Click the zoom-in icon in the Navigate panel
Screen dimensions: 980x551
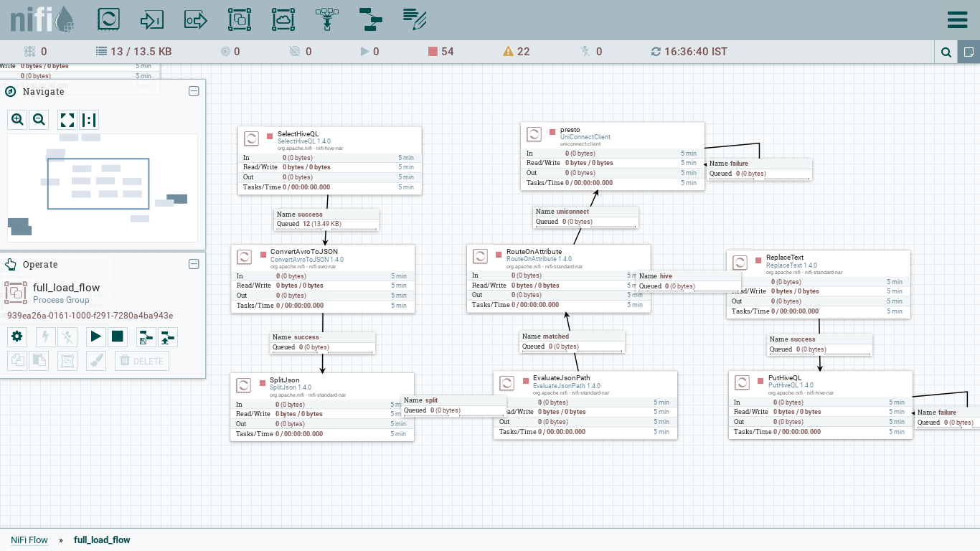[17, 119]
